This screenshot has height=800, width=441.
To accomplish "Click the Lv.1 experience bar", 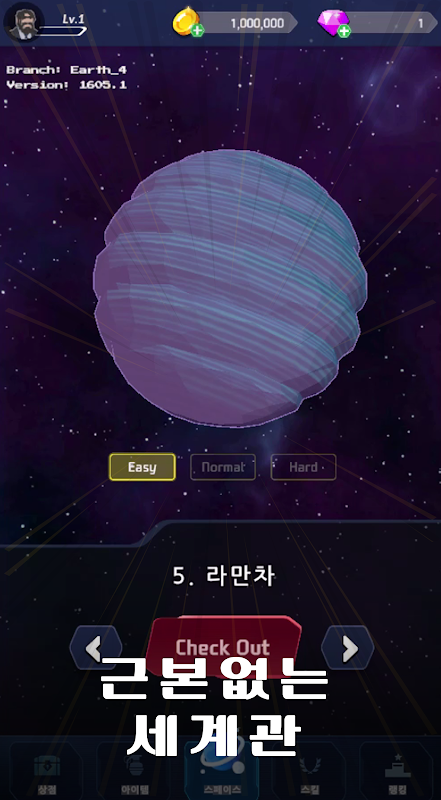I will [62, 32].
